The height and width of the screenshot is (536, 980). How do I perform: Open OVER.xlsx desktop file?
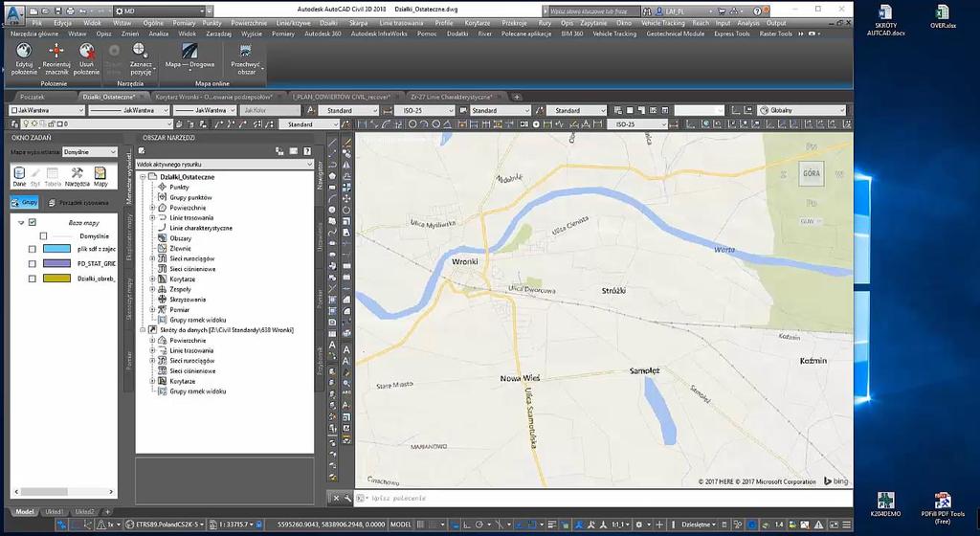coord(943,17)
